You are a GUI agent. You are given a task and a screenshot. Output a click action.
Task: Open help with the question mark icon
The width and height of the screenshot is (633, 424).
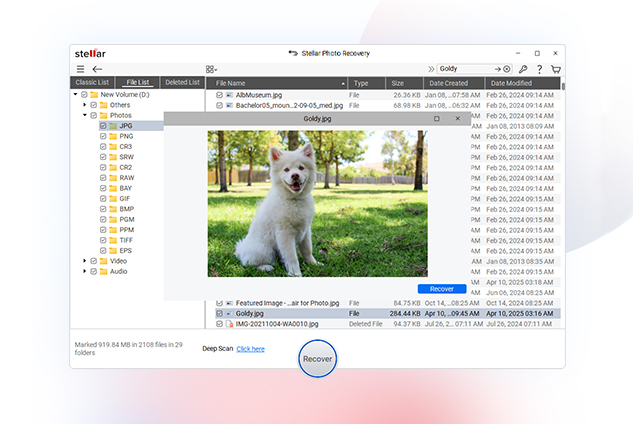[539, 69]
